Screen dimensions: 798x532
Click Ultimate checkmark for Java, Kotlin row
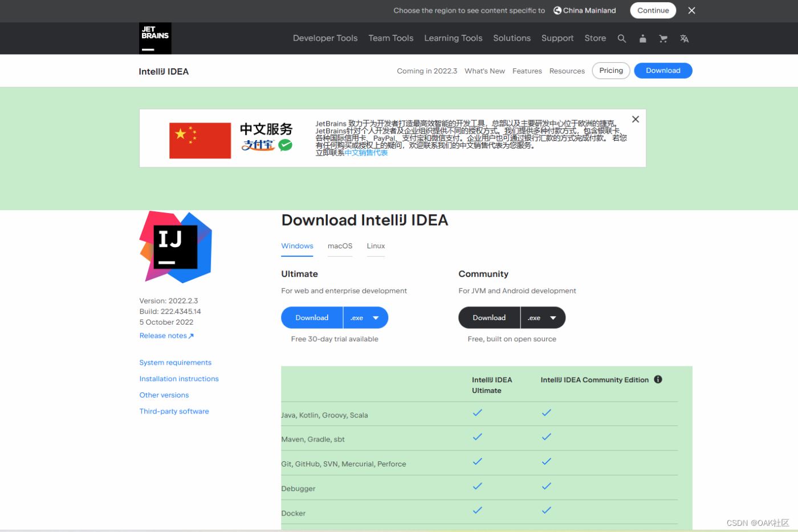[x=477, y=412]
